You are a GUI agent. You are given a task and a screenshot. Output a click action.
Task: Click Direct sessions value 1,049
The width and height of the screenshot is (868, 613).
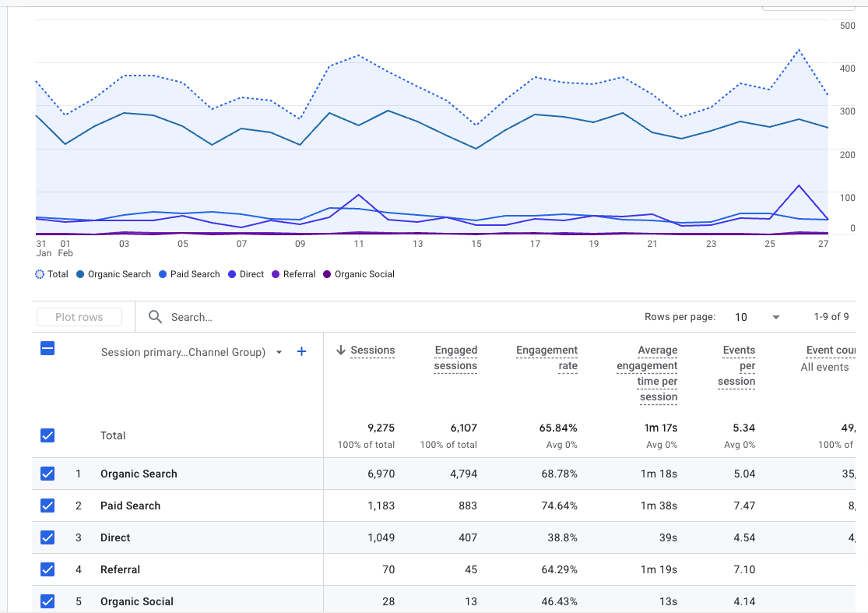[381, 537]
